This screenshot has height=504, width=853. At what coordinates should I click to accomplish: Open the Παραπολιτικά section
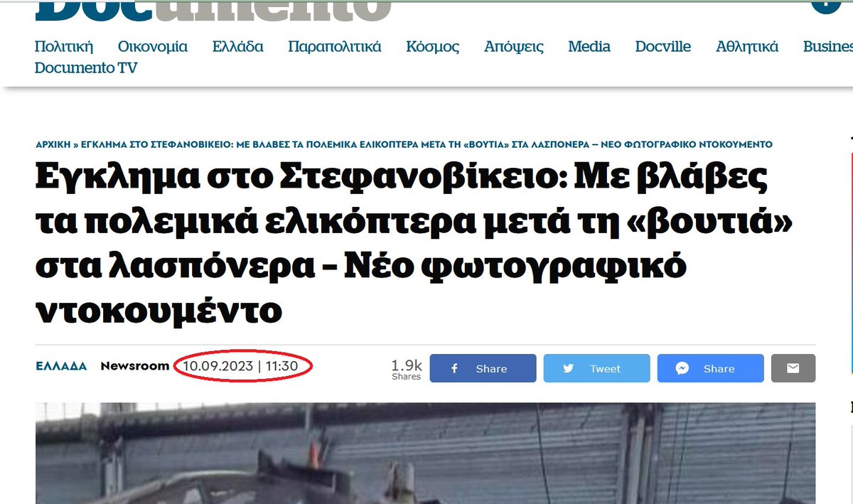tap(335, 46)
